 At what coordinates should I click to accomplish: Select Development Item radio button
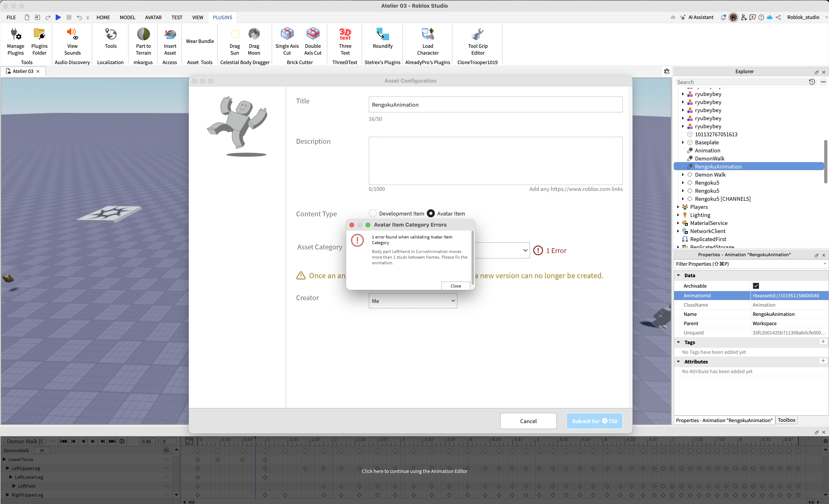pos(373,213)
